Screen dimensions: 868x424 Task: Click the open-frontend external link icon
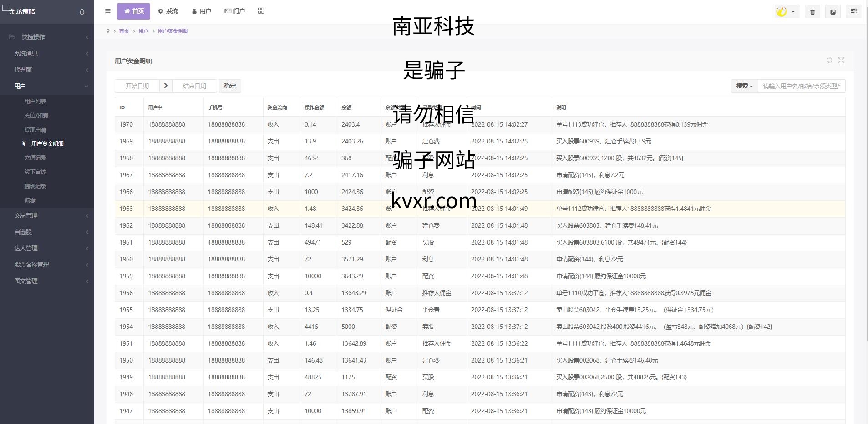[x=833, y=12]
